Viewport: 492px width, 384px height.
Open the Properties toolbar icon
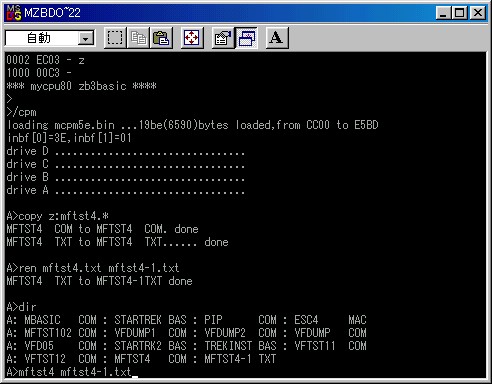coord(223,38)
